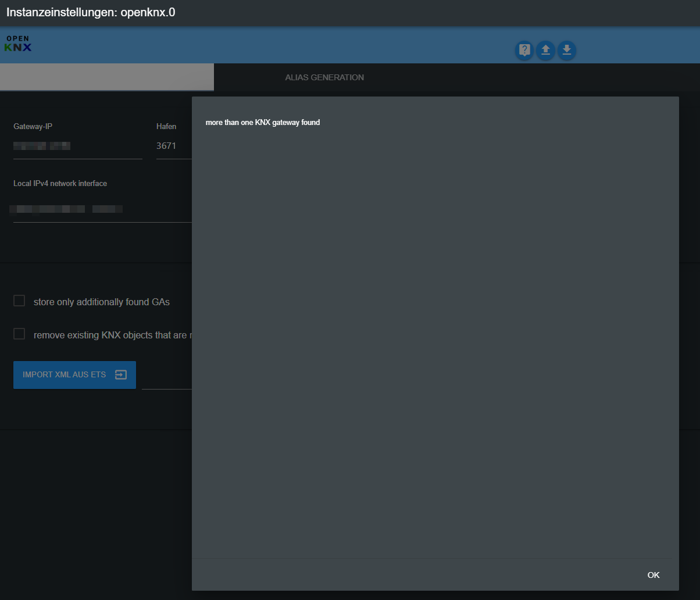Click the IMPORT XML AUS ETS button
Screen dimensions: 700x600
[x=64, y=375]
